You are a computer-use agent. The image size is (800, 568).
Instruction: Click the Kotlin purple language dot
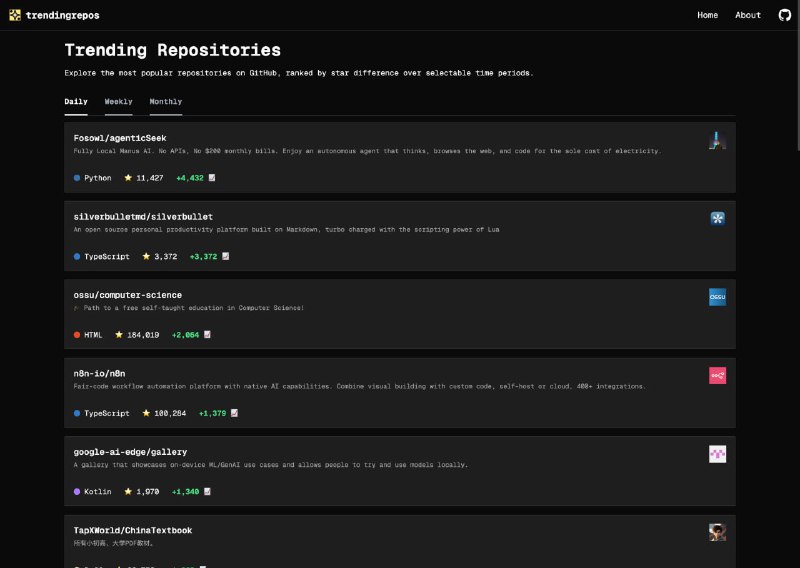[77, 492]
